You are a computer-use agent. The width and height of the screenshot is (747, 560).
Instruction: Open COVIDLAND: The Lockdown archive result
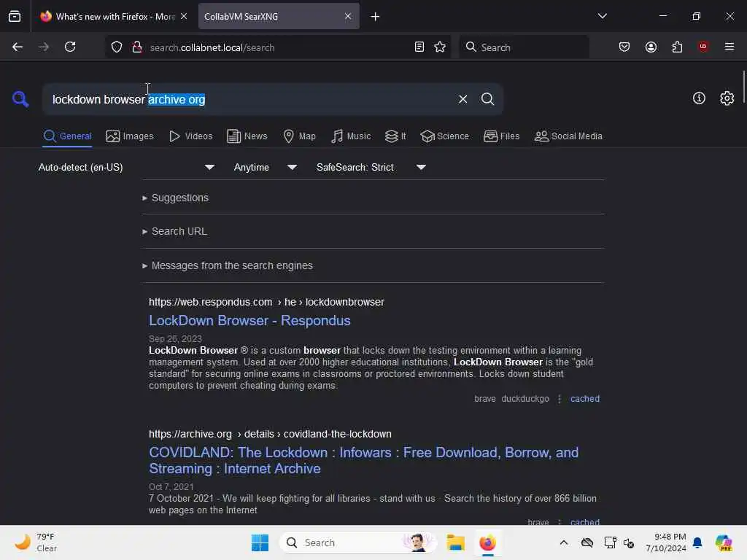363,461
